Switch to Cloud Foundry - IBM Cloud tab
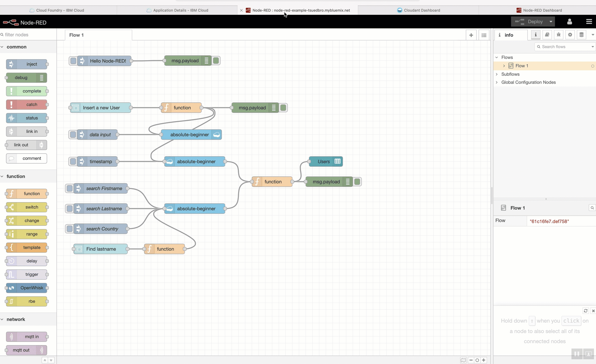Screen dimensions: 596x364 58,10
